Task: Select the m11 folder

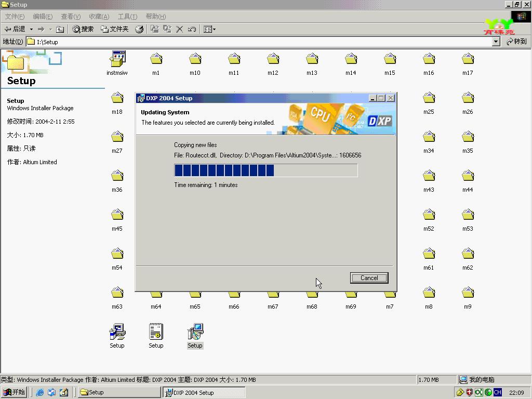Action: click(x=234, y=63)
